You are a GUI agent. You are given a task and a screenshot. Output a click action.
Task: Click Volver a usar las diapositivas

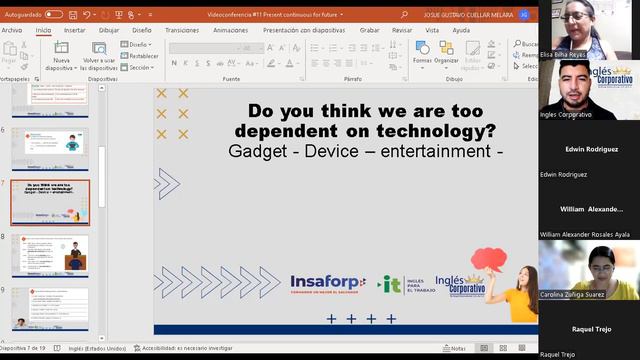(99, 56)
